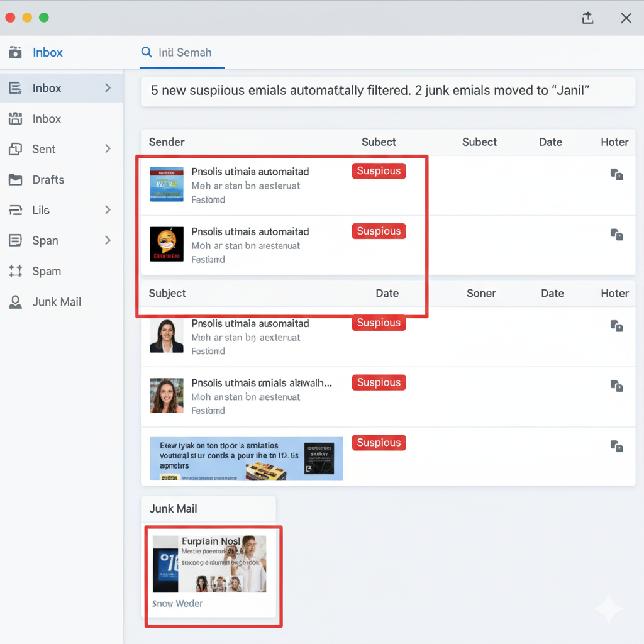Sort by the Sender column header
This screenshot has width=644, height=644.
tap(167, 142)
